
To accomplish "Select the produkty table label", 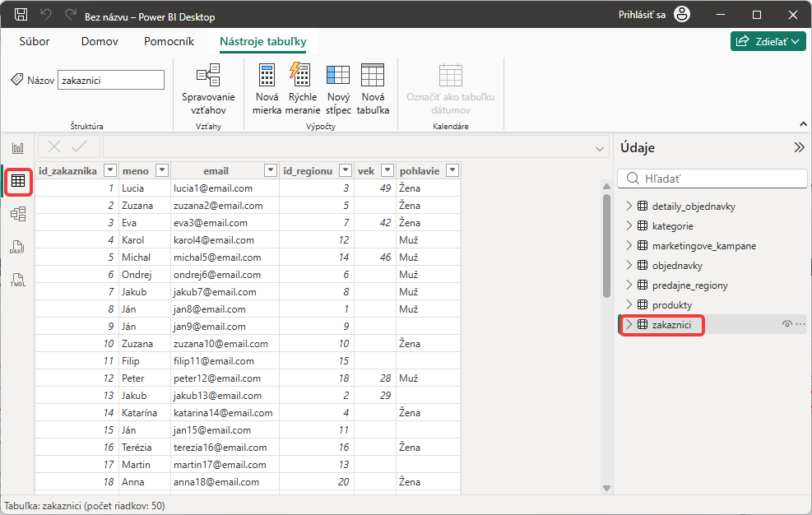I will coord(671,304).
